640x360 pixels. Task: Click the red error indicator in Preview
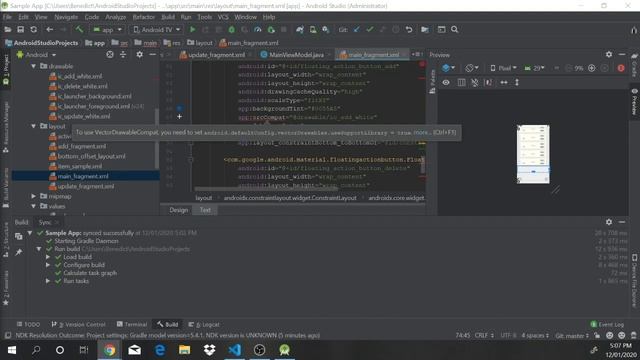[621, 68]
